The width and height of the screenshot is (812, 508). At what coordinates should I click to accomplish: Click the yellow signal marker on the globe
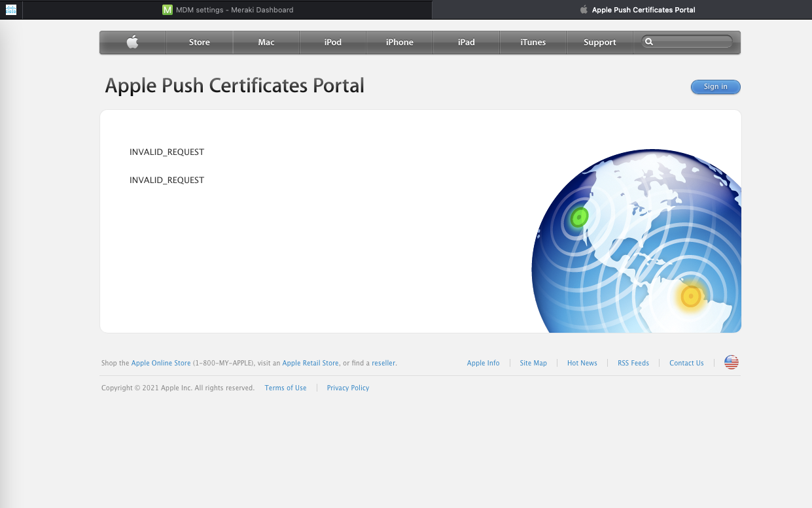[690, 296]
